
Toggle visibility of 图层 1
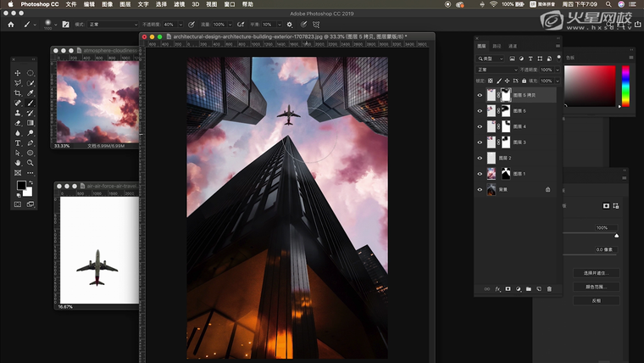pos(480,174)
